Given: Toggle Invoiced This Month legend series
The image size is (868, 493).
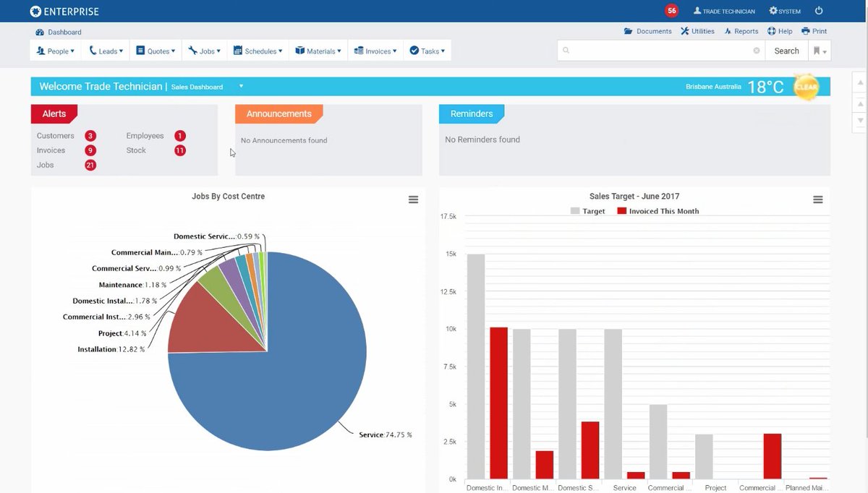Looking at the screenshot, I should point(658,211).
